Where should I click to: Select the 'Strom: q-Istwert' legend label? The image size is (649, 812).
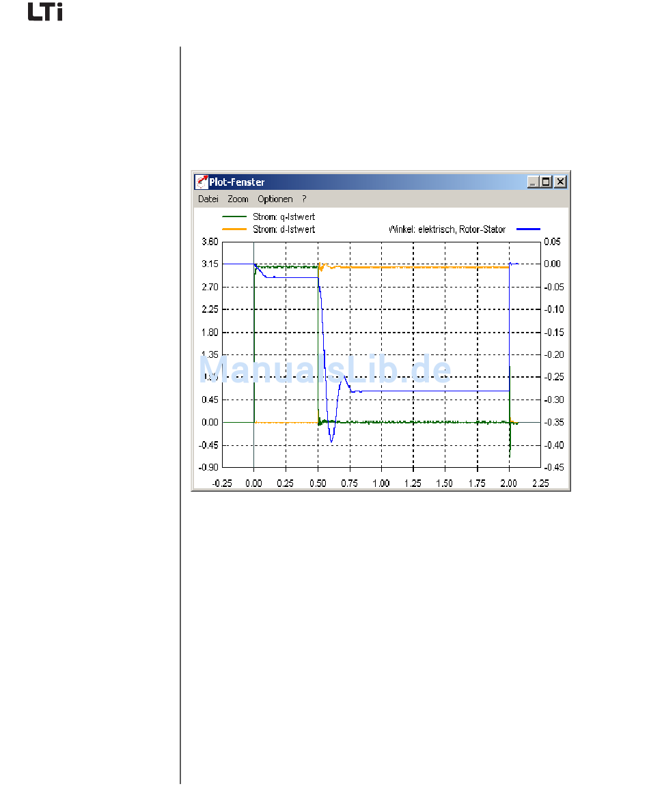[x=284, y=217]
